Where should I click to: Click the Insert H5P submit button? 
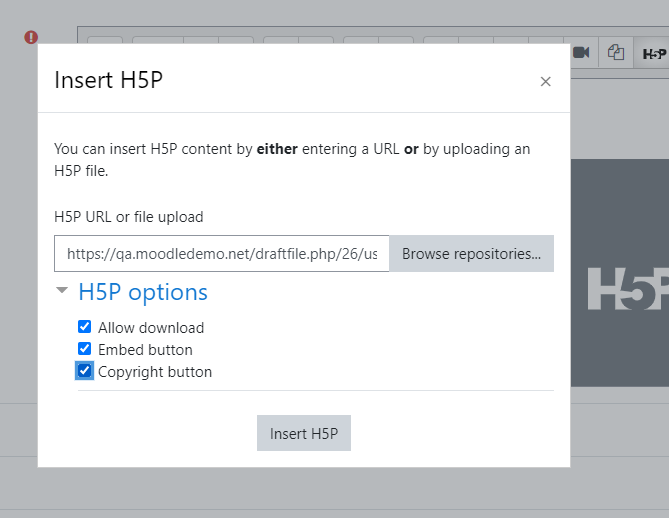[x=304, y=433]
